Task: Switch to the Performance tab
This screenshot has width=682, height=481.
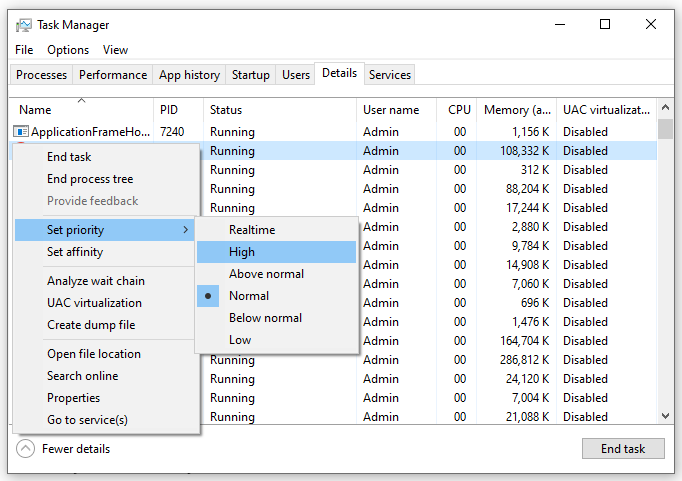Action: [x=113, y=75]
